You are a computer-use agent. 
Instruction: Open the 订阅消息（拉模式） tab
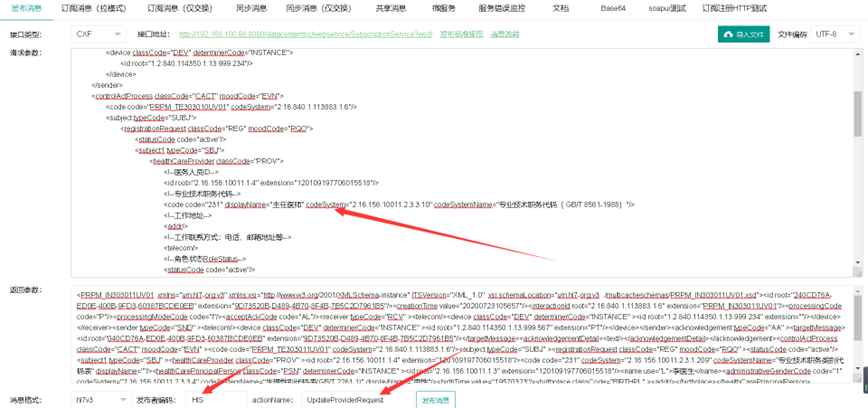click(x=94, y=9)
